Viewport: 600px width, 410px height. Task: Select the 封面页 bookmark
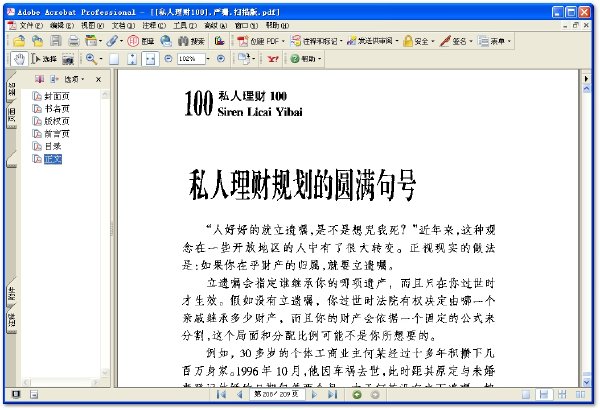57,96
